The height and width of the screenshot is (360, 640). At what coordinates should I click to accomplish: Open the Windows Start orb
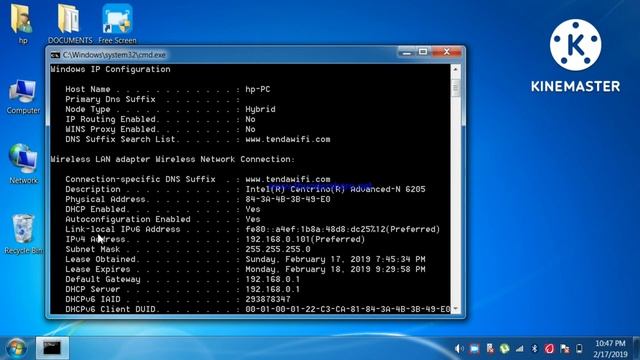pos(16,348)
